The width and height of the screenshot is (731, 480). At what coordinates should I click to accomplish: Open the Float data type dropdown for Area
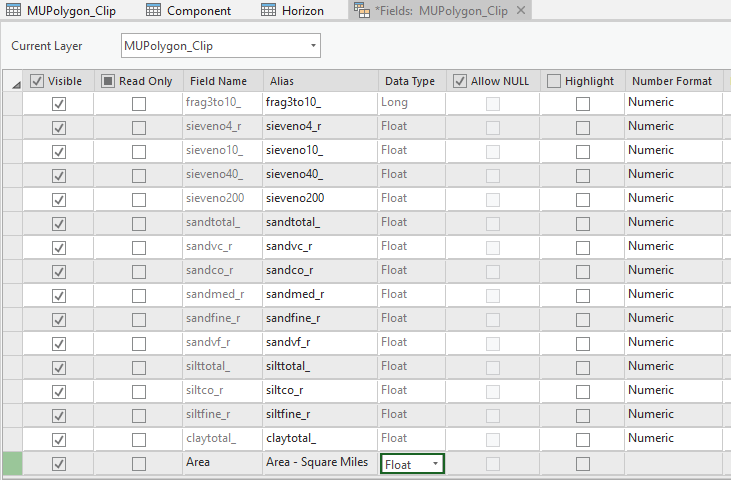[434, 464]
